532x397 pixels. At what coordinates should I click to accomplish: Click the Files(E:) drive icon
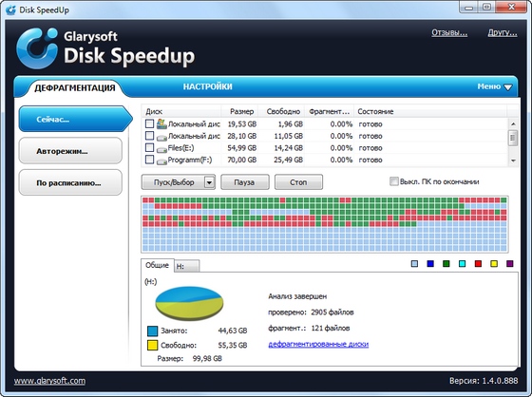point(161,148)
